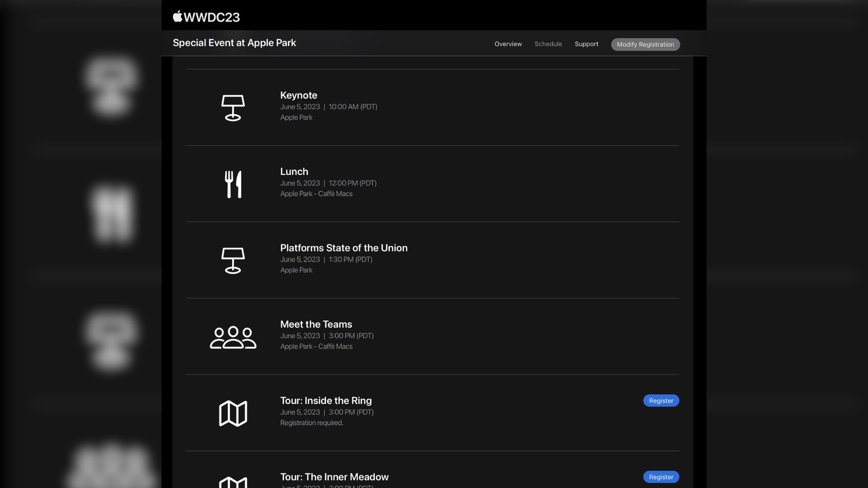Select the Platforms State of the Union title
The image size is (868, 488).
344,248
